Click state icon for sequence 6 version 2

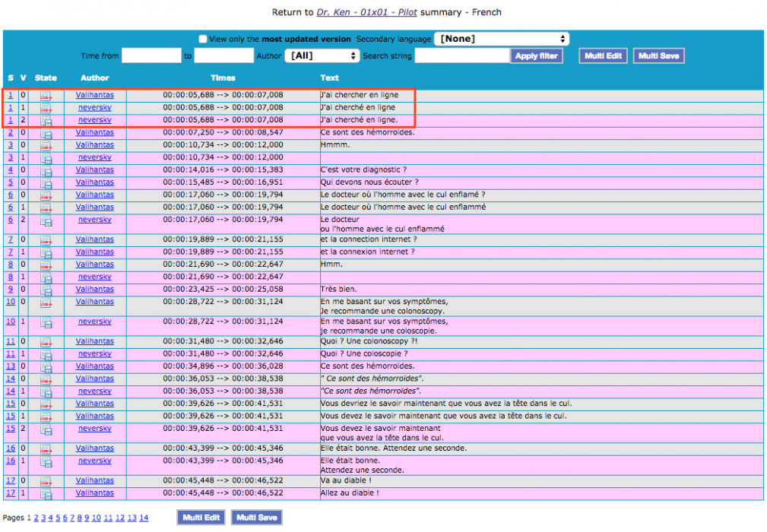click(46, 220)
